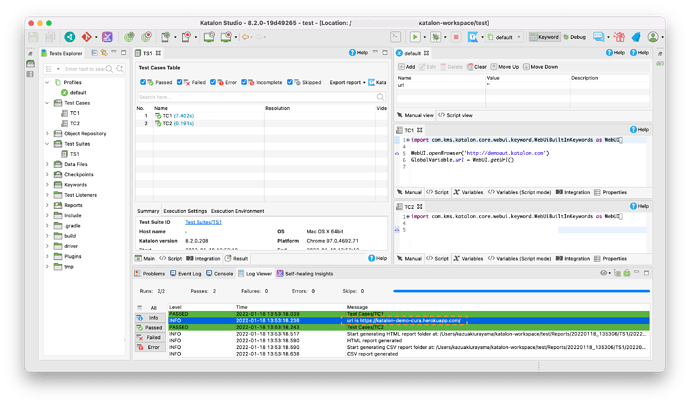690x404 pixels.
Task: Run the test with the green play icon
Action: pos(415,37)
